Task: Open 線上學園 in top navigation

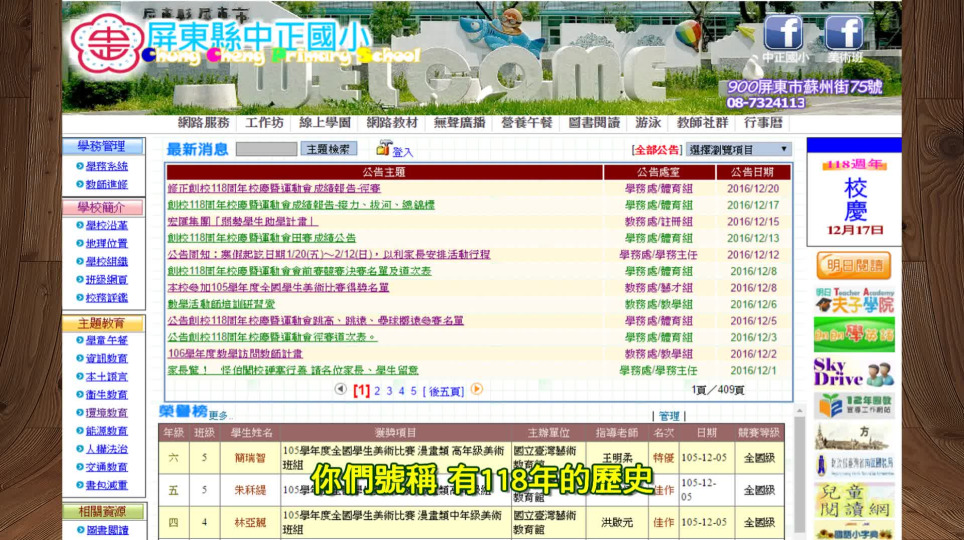Action: click(x=325, y=123)
